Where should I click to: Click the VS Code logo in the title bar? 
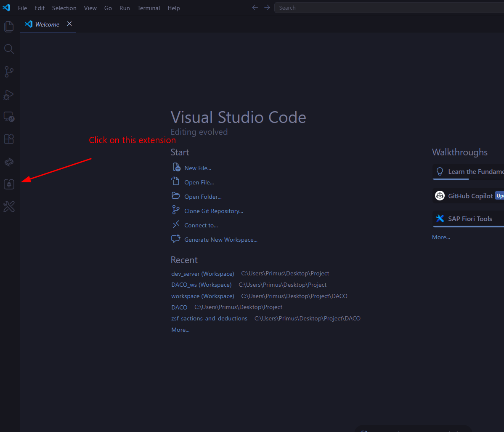click(6, 8)
